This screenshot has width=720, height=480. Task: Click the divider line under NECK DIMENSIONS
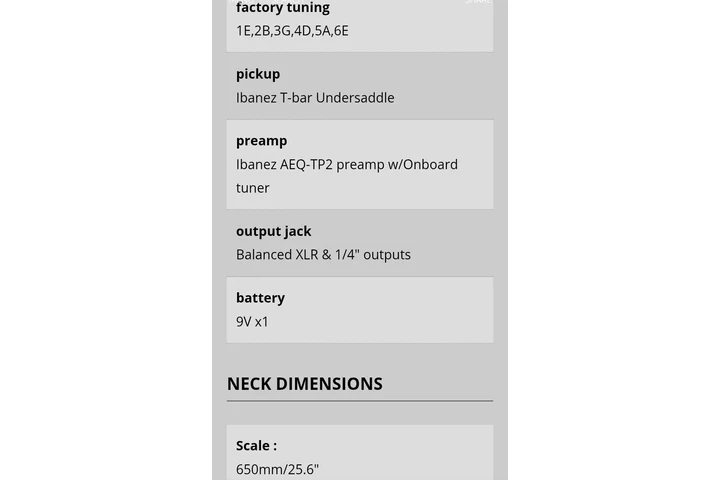[x=360, y=401]
